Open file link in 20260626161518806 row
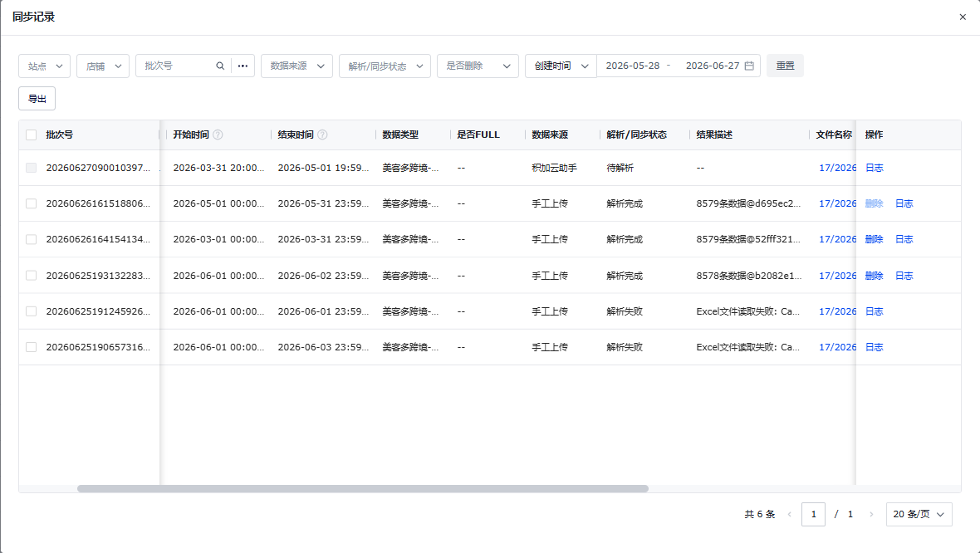Screen dimensions: 980x553 (x=837, y=203)
